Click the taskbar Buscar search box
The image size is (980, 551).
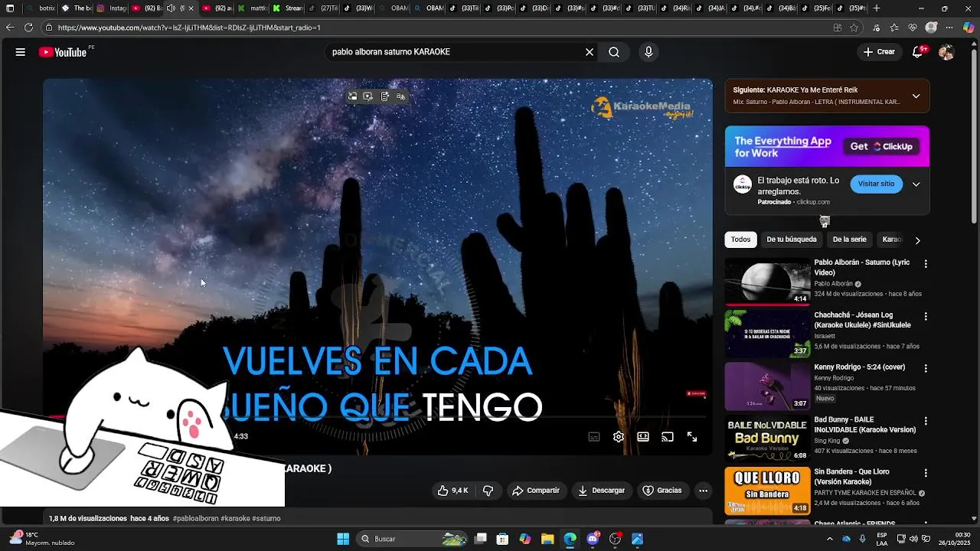tap(413, 539)
